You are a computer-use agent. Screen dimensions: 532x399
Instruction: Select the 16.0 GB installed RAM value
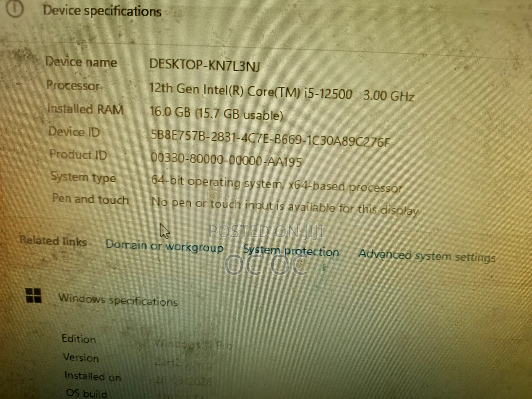pos(216,113)
